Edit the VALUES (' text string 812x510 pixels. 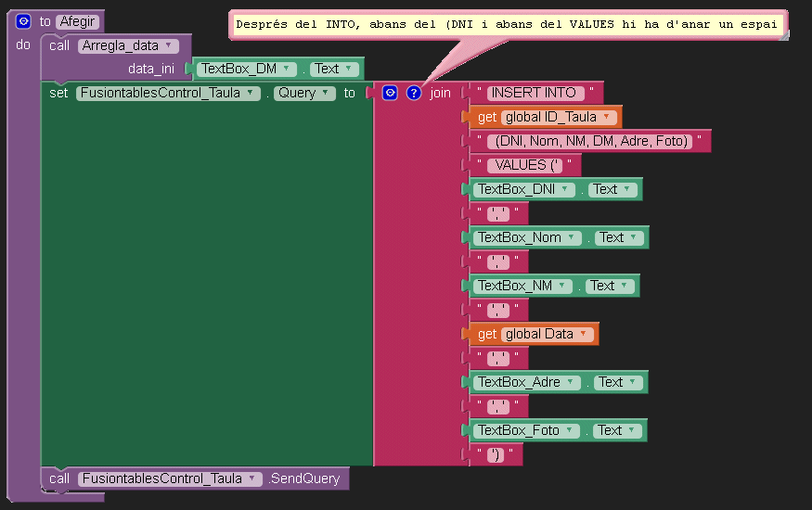528,165
